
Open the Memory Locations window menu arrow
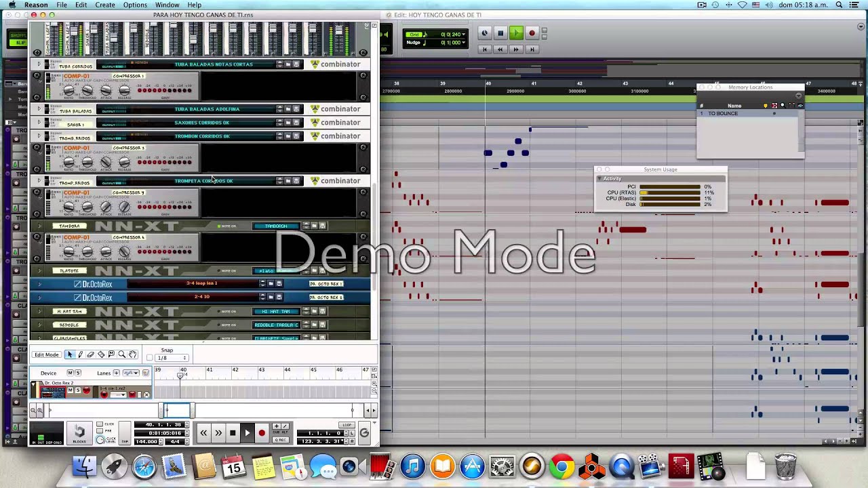[798, 96]
